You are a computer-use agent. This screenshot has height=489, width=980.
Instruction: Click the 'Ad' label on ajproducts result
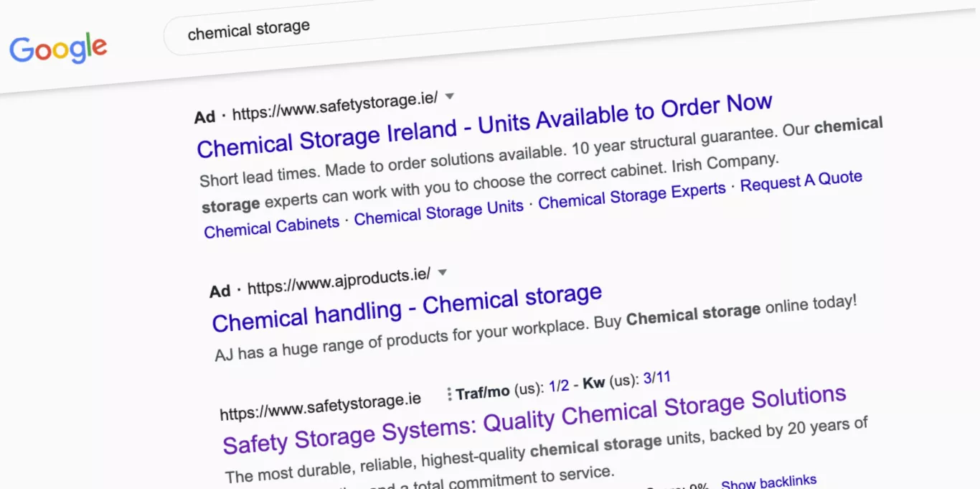tap(220, 291)
